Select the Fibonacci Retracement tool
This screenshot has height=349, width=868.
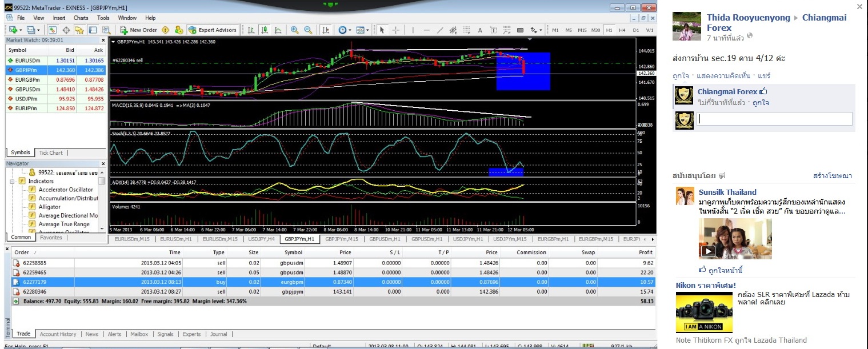tap(466, 30)
